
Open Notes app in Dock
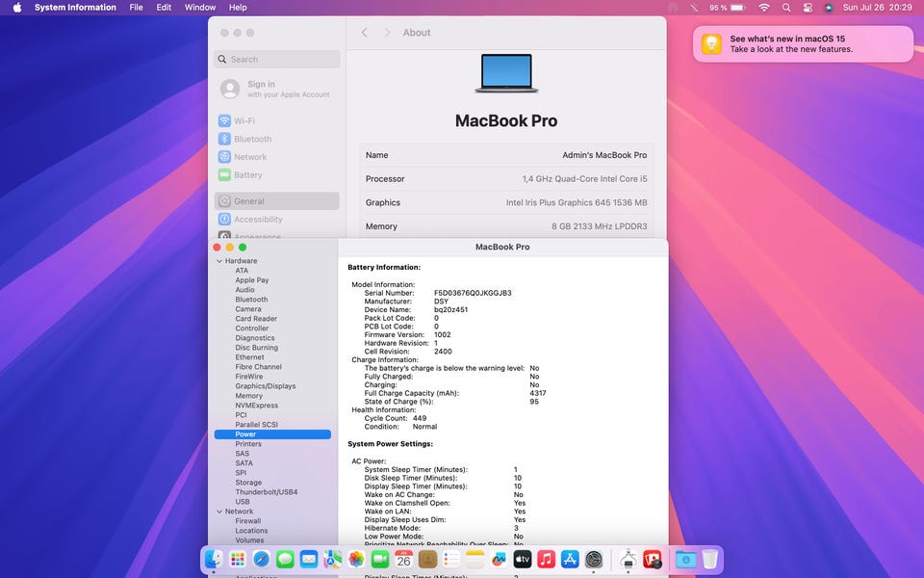click(475, 559)
